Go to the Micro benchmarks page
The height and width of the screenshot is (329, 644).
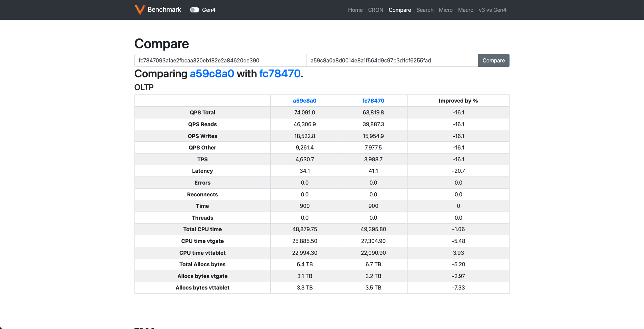tap(446, 10)
